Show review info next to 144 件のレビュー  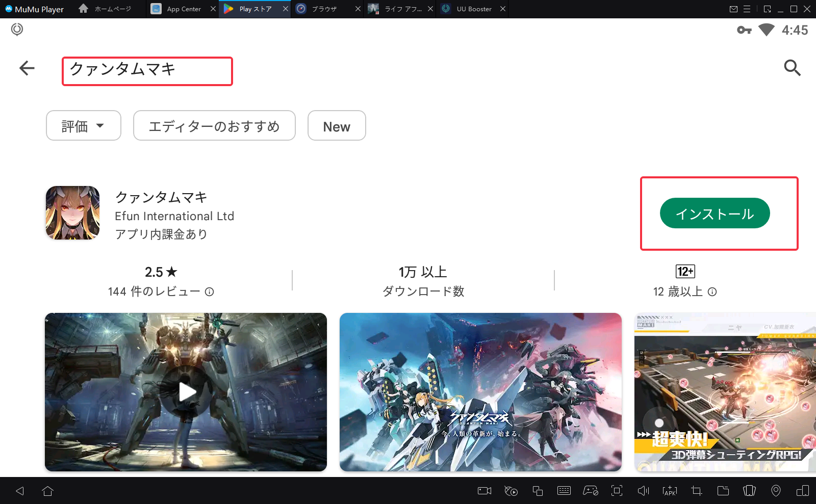click(x=210, y=291)
